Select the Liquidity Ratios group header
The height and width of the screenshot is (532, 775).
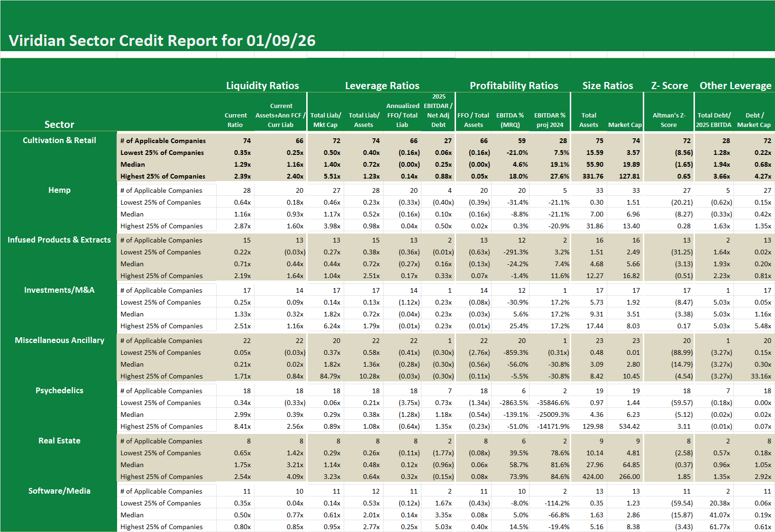262,86
